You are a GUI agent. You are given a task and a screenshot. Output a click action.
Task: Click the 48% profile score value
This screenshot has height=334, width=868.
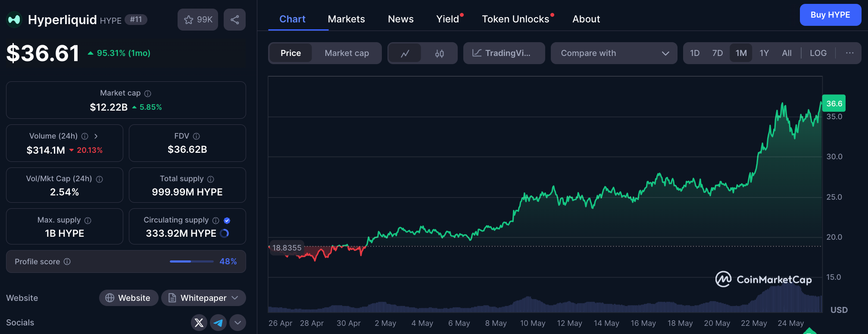[x=228, y=261]
